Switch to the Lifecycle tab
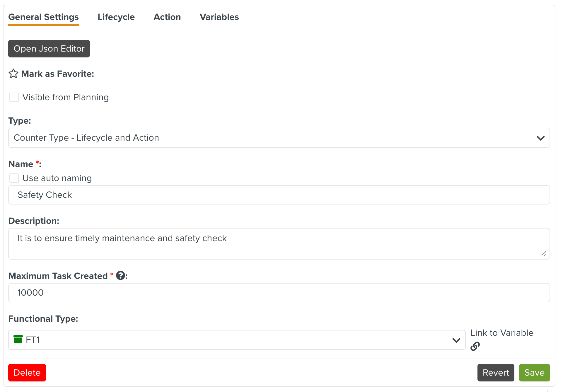 116,17
